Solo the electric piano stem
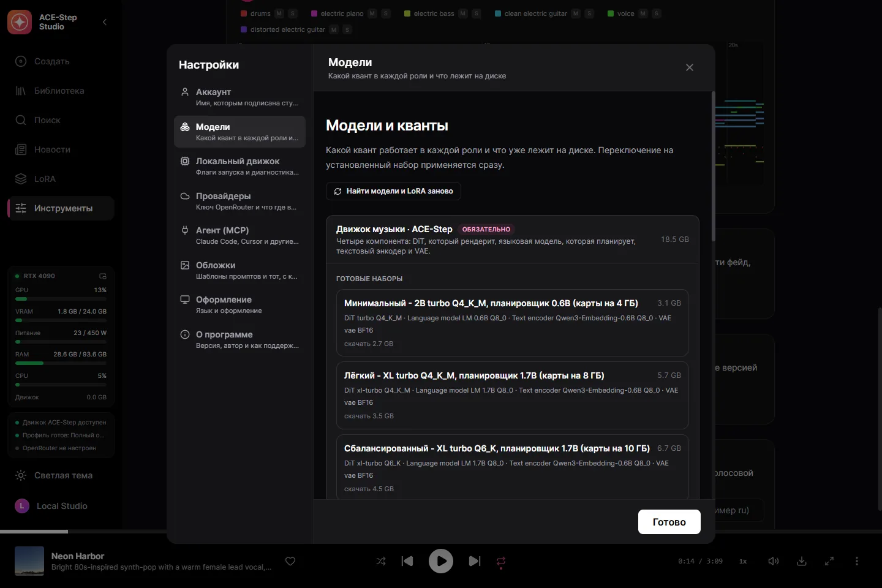882x588 pixels. pyautogui.click(x=386, y=13)
